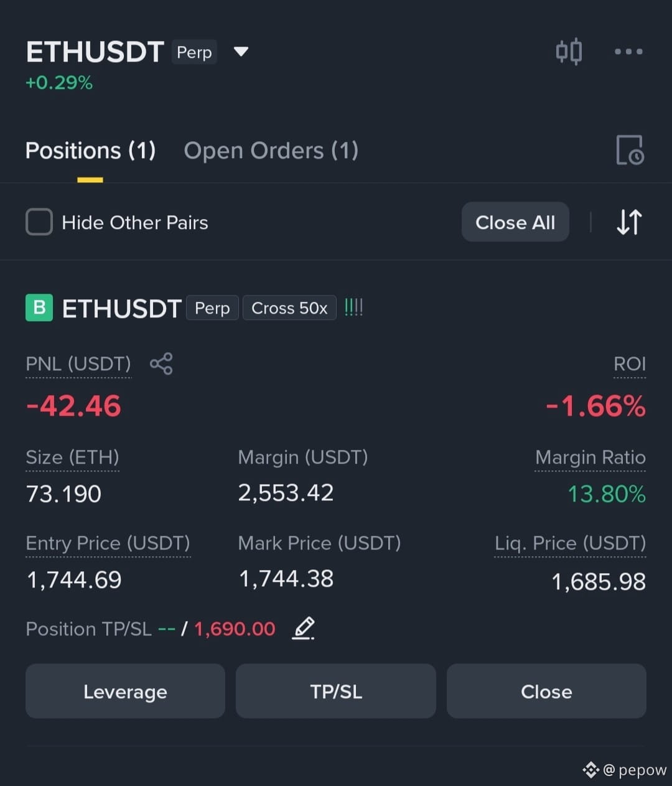Tap the sort positions arrows icon
Image resolution: width=672 pixels, height=786 pixels.
coord(629,222)
